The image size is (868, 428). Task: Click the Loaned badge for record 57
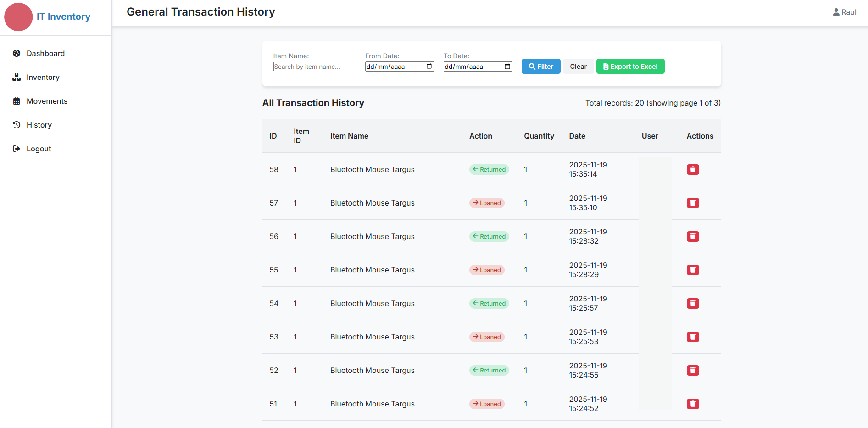pyautogui.click(x=487, y=203)
